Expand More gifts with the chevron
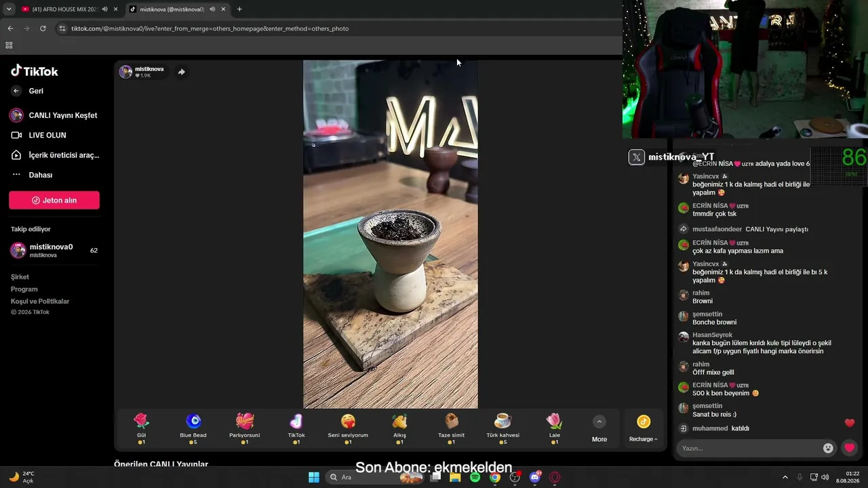This screenshot has width=868, height=488. (x=599, y=422)
